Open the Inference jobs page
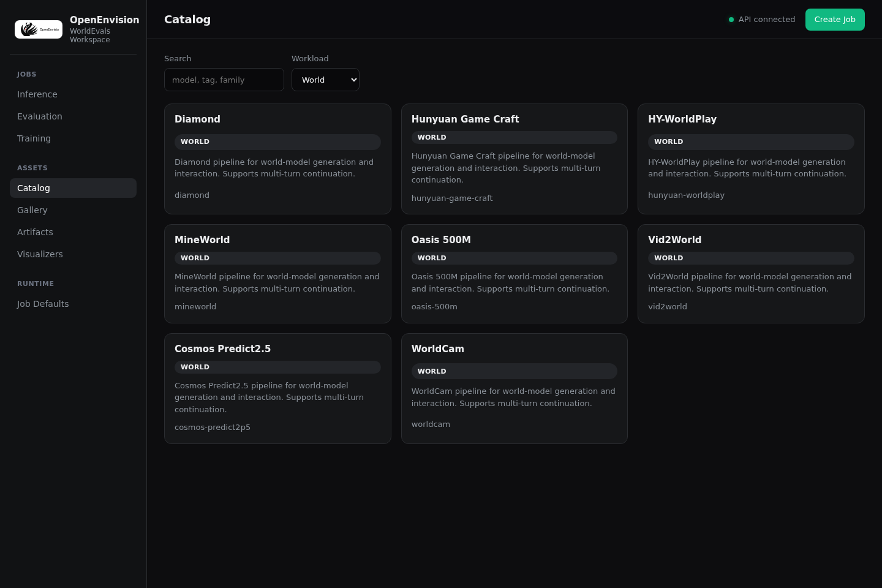This screenshot has height=588, width=882. [73, 94]
